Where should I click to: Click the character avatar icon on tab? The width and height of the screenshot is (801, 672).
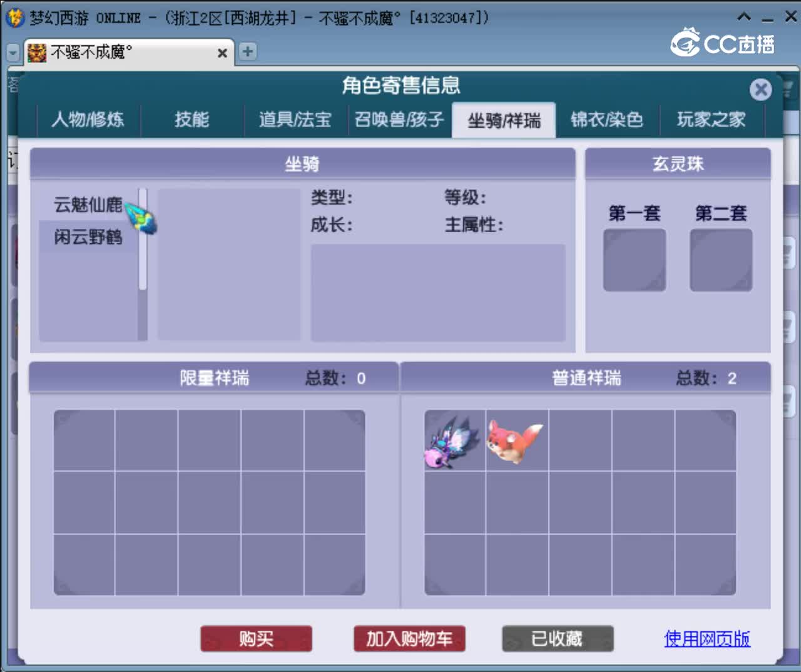tap(37, 53)
